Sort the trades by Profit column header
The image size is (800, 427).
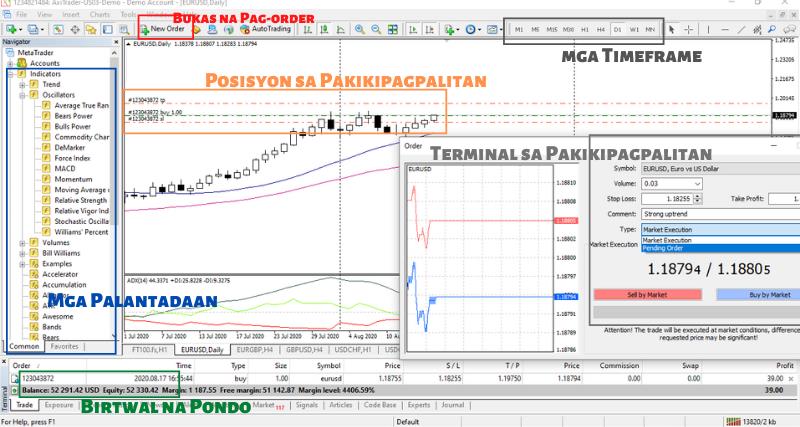(785, 366)
